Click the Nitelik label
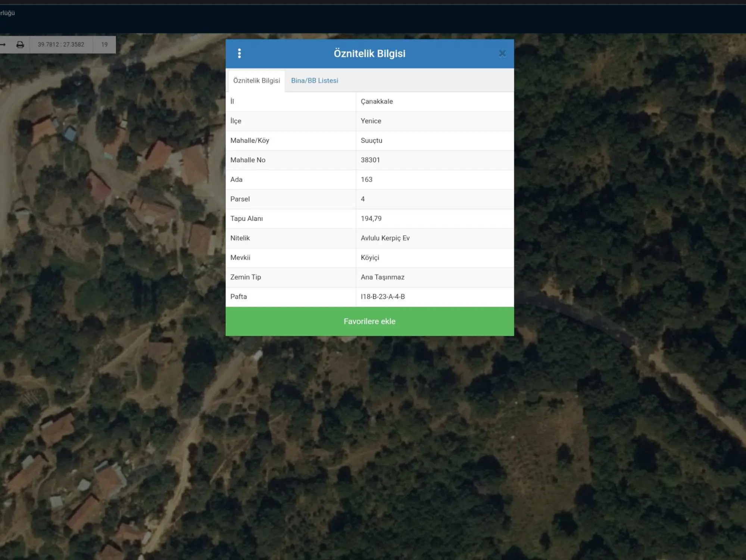The height and width of the screenshot is (560, 746). pos(240,238)
